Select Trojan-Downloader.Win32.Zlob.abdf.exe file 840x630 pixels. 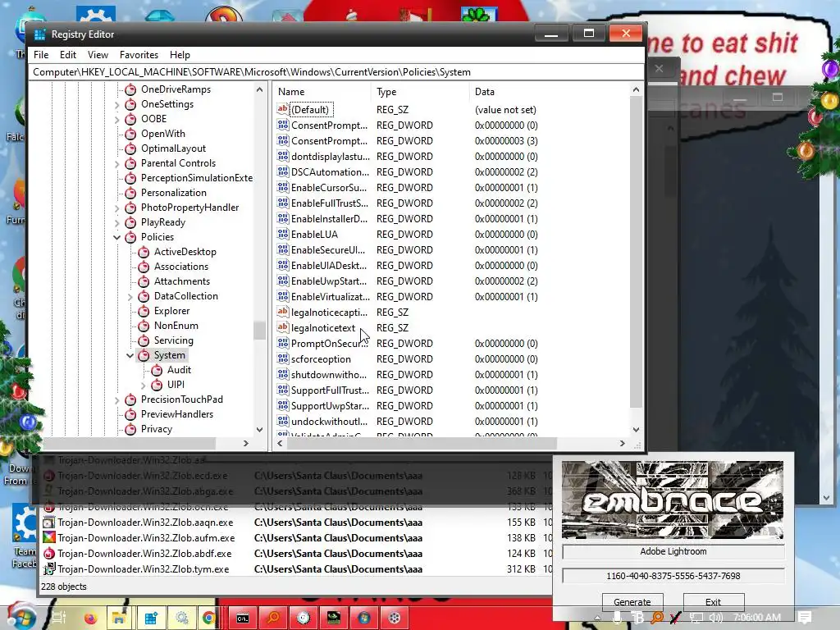point(144,554)
